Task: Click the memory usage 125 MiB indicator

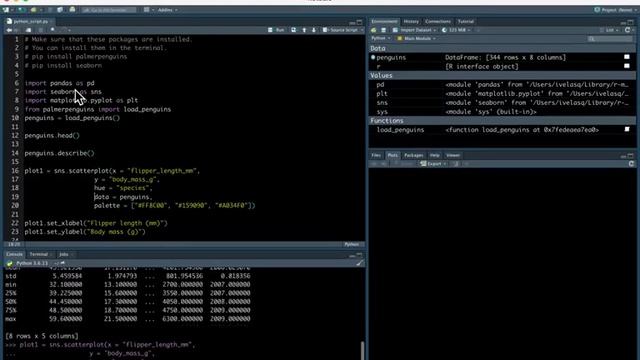Action: tap(456, 30)
